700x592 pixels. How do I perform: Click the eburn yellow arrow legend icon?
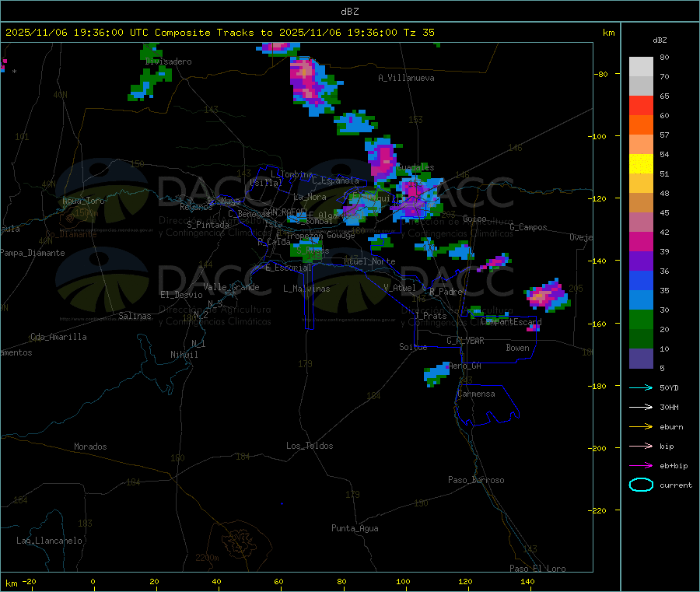coord(641,427)
